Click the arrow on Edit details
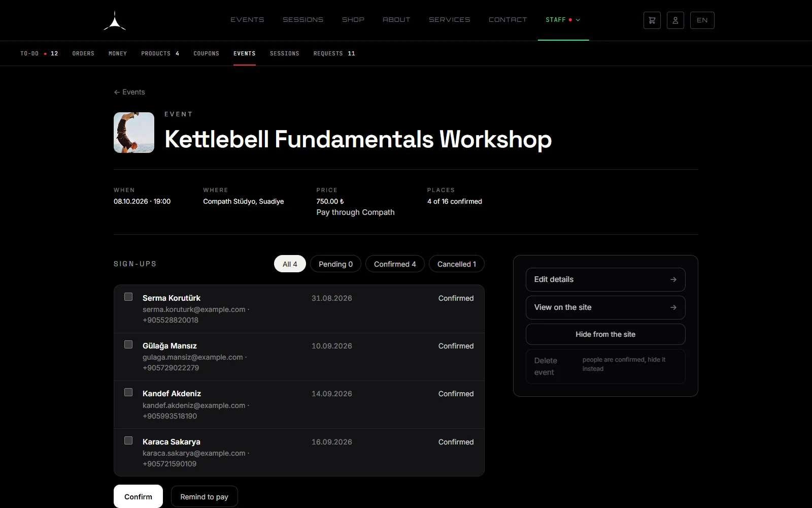Image resolution: width=812 pixels, height=508 pixels. click(x=673, y=279)
